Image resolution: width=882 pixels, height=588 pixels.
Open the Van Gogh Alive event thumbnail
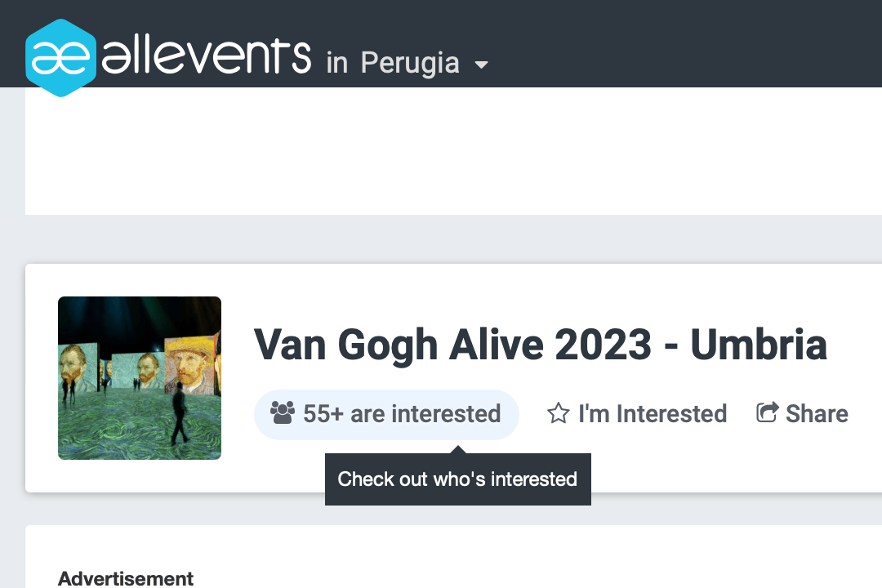pyautogui.click(x=140, y=378)
